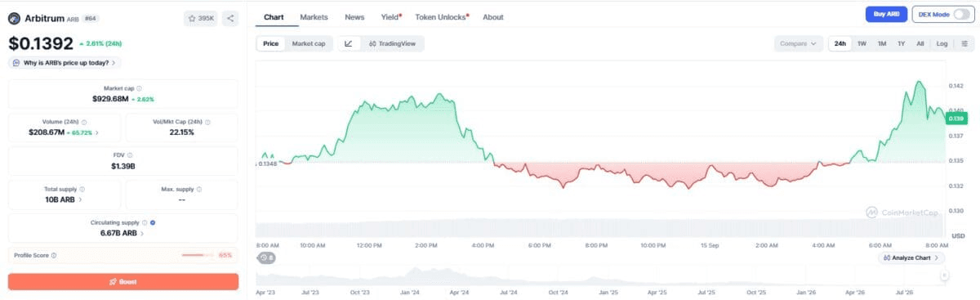Select the 1M time range
The height and width of the screenshot is (300, 980).
pyautogui.click(x=882, y=43)
